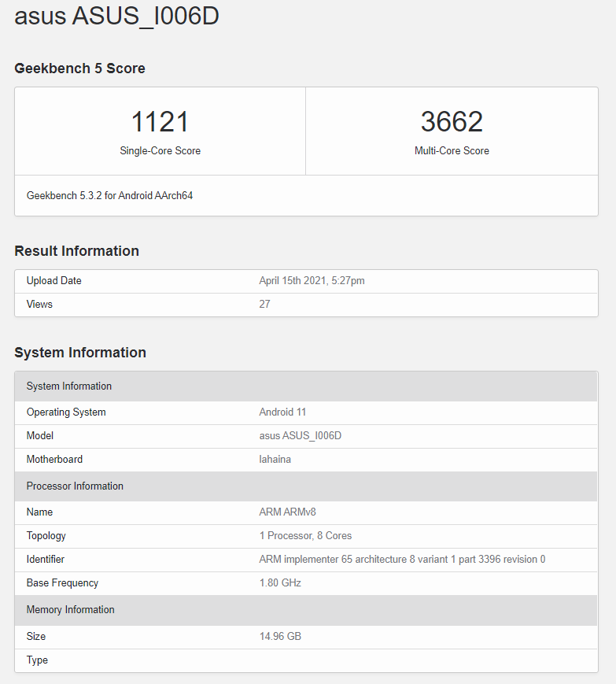Image resolution: width=616 pixels, height=684 pixels.
Task: Select 'Geekbench 5.3.2 for Android AArch64' text
Action: pos(109,195)
